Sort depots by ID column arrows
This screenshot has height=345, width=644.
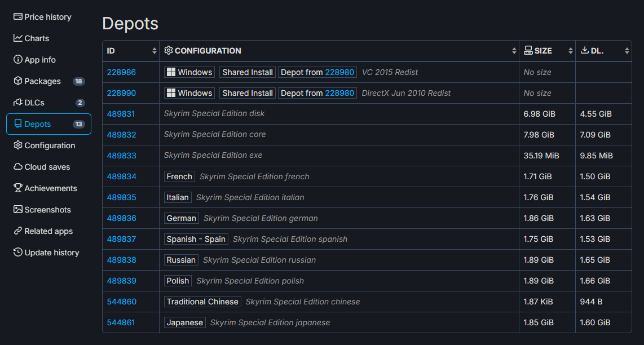coord(155,51)
